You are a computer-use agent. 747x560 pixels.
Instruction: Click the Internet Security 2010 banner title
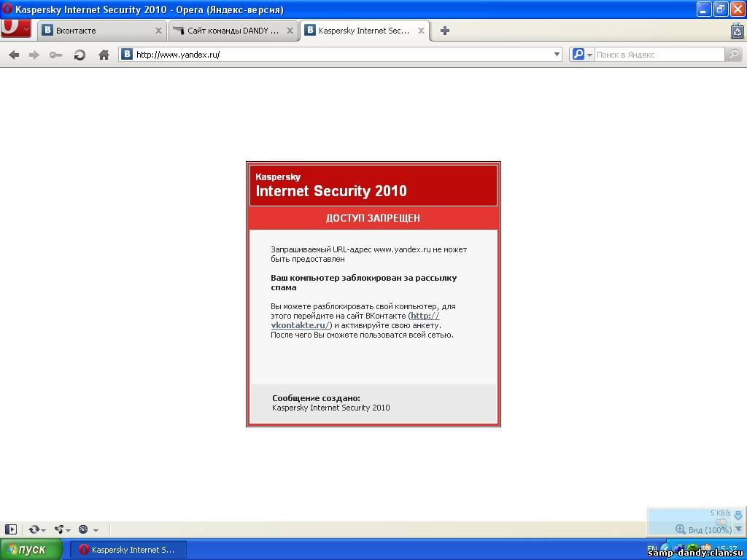pyautogui.click(x=331, y=191)
